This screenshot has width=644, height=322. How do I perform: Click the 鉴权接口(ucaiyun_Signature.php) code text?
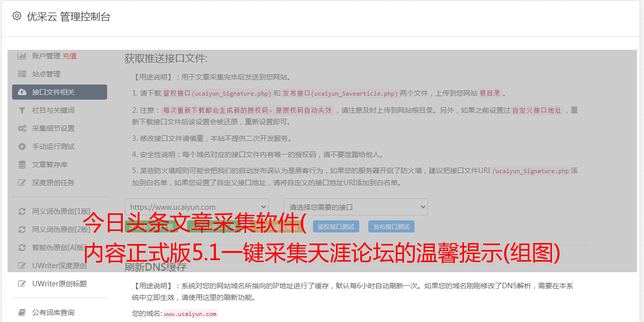[217, 93]
